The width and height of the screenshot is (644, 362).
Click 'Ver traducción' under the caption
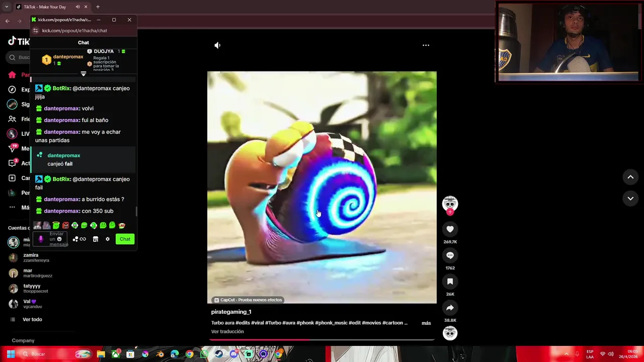click(227, 332)
